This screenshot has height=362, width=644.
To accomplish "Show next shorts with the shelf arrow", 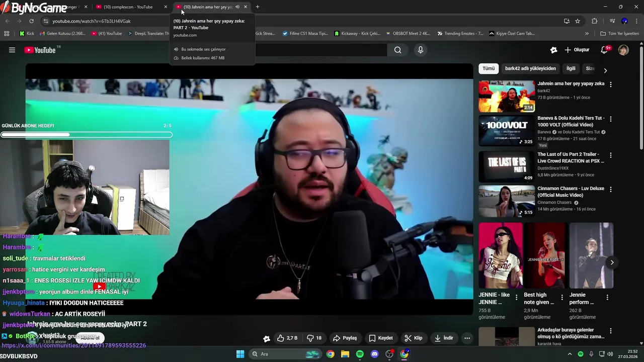I will tap(612, 262).
